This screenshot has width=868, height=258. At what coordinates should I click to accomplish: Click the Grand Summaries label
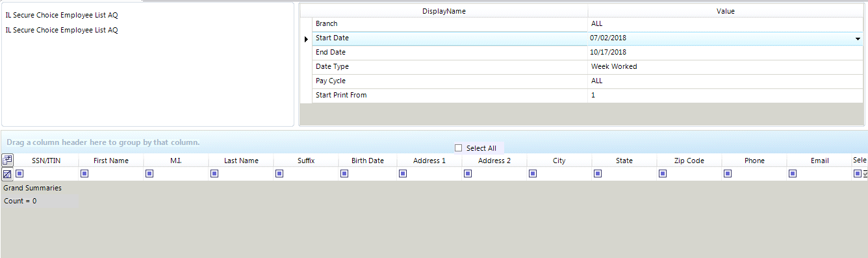click(x=32, y=188)
